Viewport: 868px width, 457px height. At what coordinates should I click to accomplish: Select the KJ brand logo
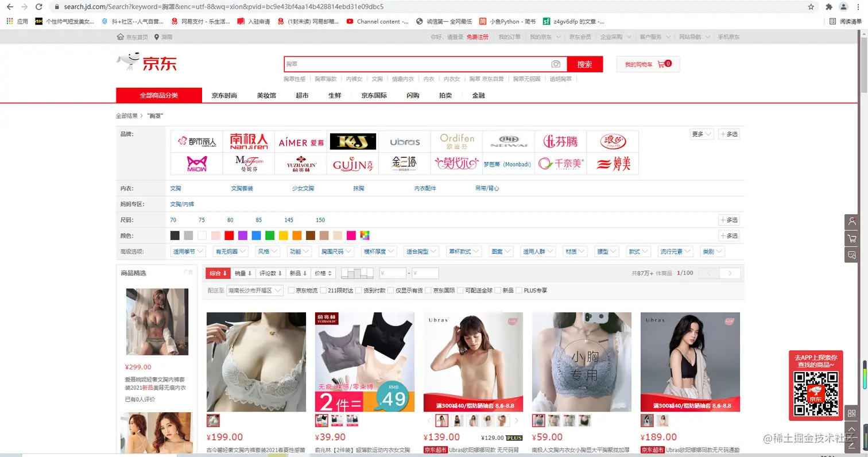tap(352, 141)
